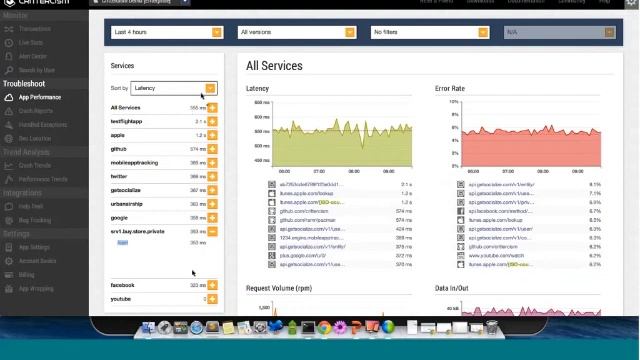Click the green Latency chart

(x=342, y=135)
